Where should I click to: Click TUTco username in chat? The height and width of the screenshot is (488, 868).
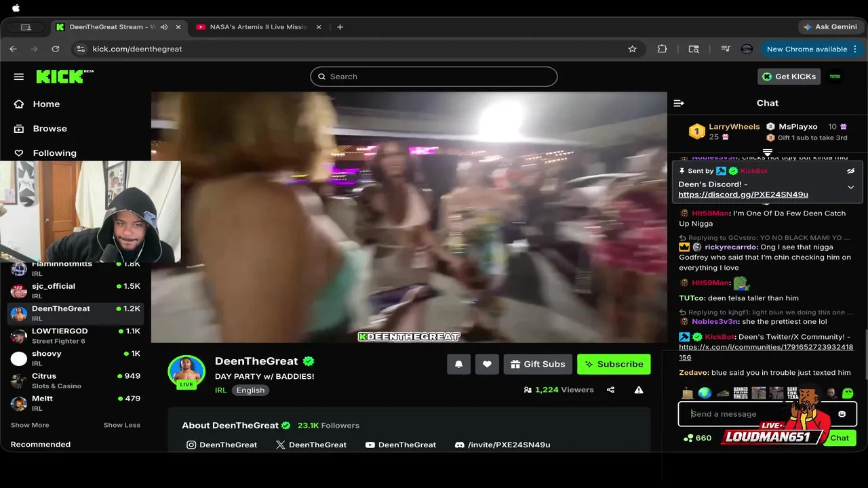692,298
